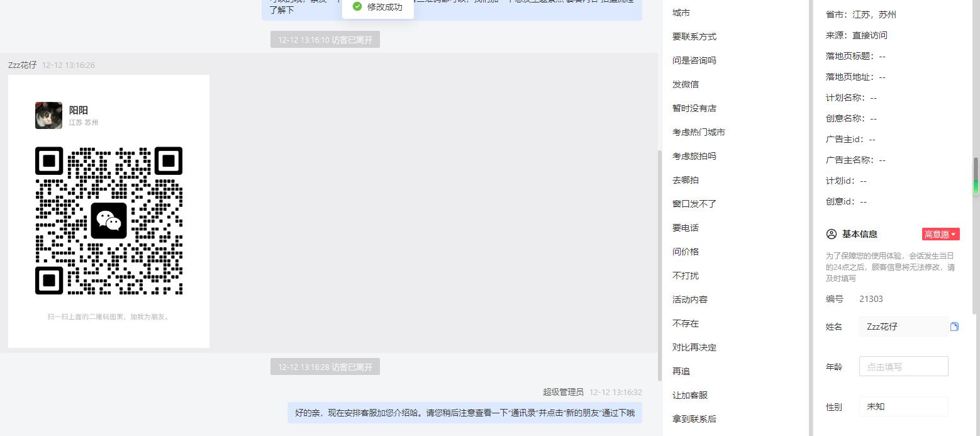Click the 阳阳 avatar photo on the QR card

(x=48, y=115)
